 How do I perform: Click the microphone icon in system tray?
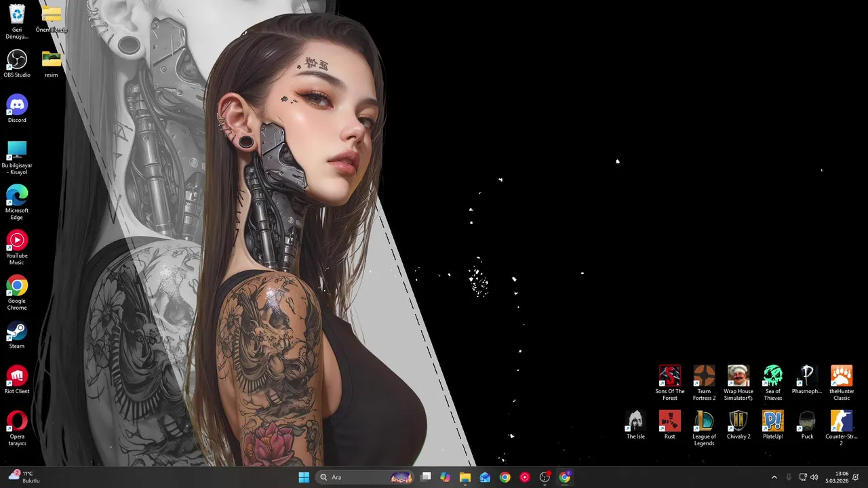789,477
